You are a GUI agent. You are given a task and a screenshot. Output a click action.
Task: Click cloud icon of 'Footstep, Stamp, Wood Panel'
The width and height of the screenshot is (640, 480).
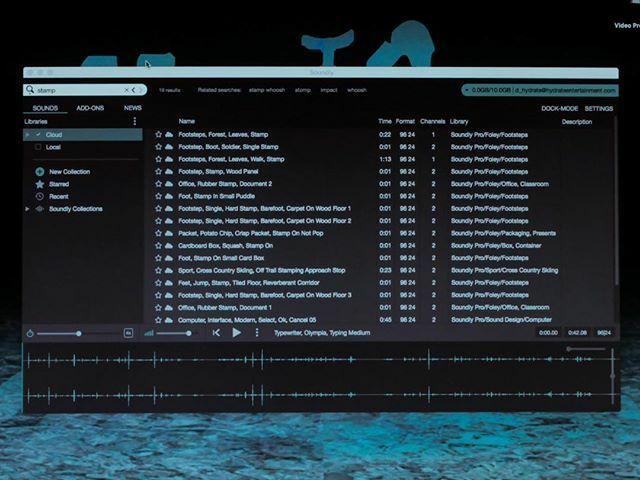tap(169, 171)
